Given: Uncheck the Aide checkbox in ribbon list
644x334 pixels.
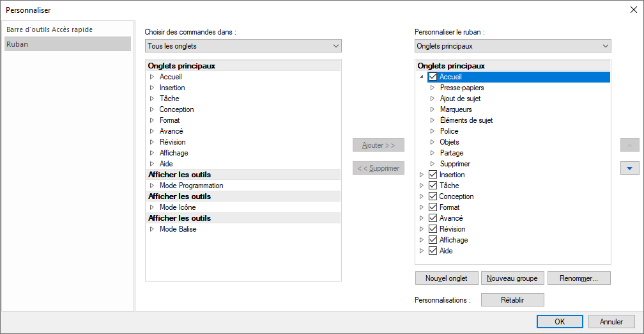Looking at the screenshot, I should (433, 251).
